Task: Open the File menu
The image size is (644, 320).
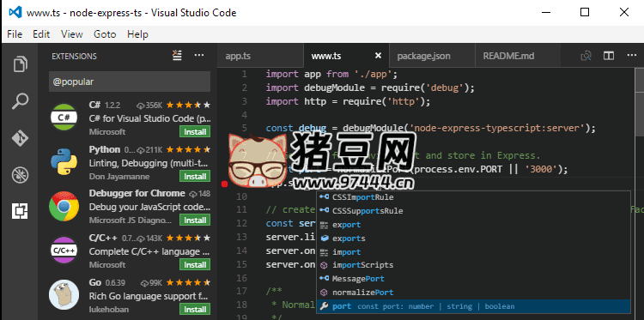Action: [x=15, y=34]
